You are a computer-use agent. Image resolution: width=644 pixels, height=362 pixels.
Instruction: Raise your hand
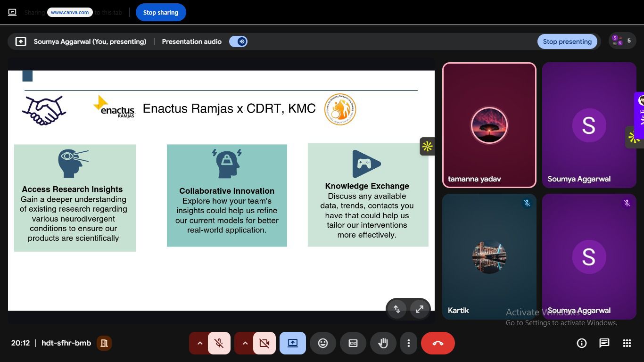[x=383, y=343]
